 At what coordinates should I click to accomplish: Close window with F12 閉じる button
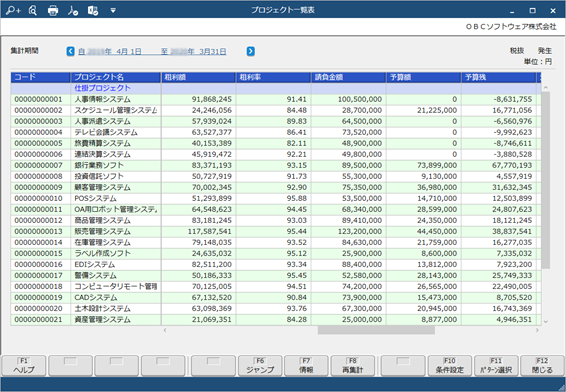542,366
